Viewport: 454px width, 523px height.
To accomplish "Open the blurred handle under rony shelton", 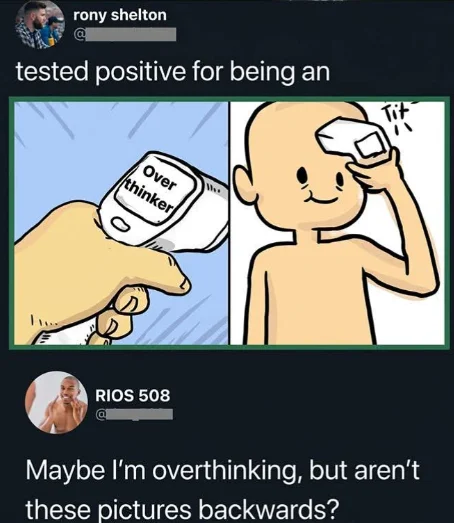I will coord(125,35).
